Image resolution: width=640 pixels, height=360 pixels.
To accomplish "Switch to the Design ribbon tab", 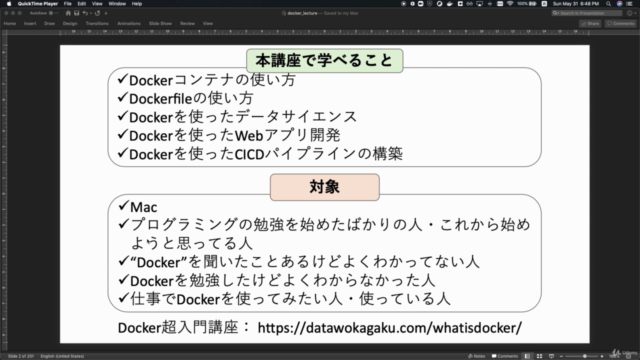I will click(70, 24).
